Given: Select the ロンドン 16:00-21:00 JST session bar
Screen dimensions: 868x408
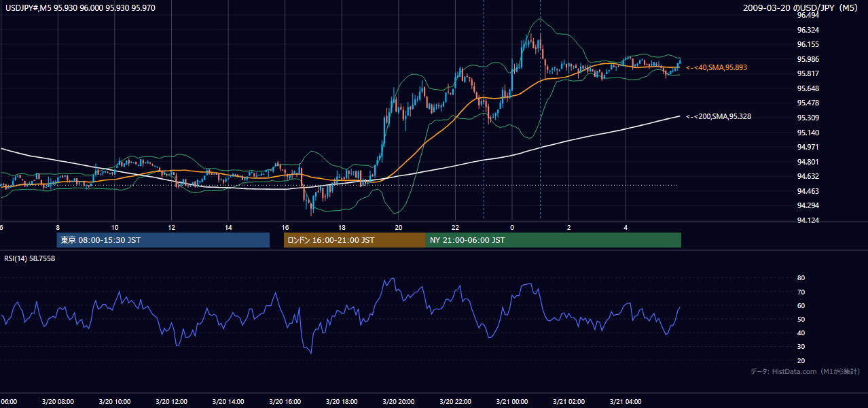Looking at the screenshot, I should pyautogui.click(x=355, y=240).
